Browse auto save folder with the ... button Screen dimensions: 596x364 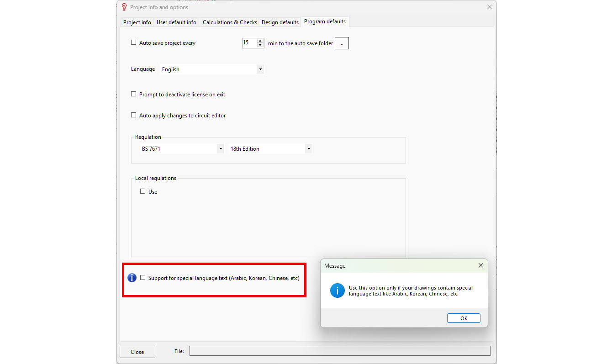pos(342,43)
